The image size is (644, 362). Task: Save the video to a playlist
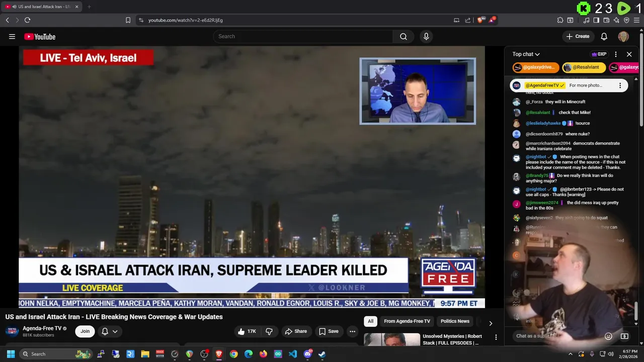329,331
